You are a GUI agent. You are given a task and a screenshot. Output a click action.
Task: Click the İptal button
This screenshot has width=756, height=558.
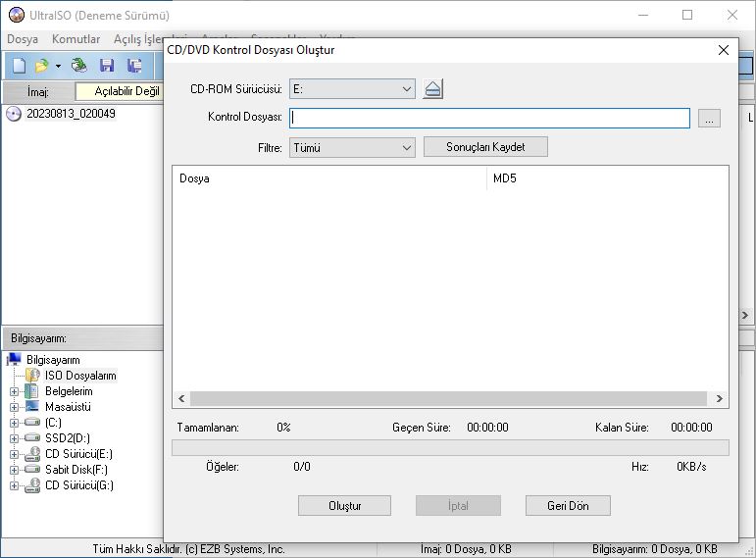click(x=458, y=506)
